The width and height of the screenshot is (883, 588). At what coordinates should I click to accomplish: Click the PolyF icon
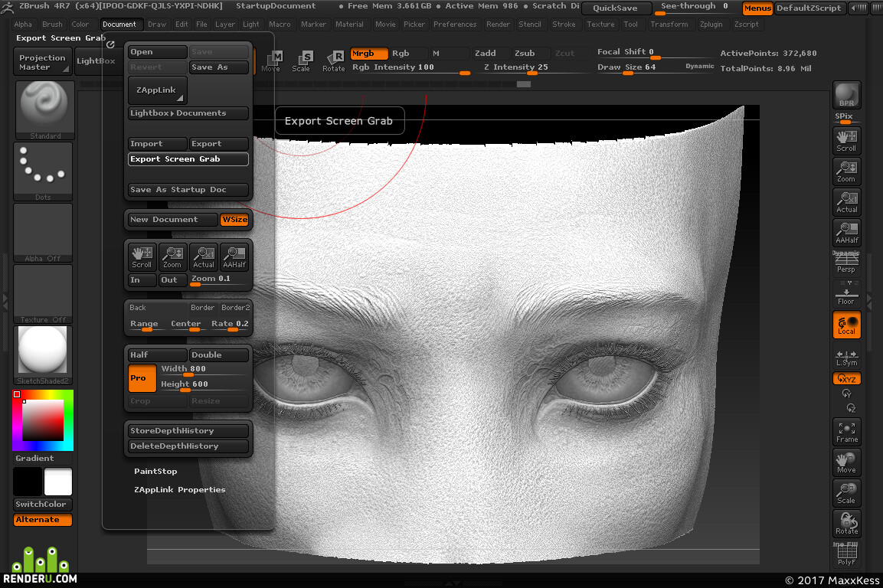tap(846, 554)
